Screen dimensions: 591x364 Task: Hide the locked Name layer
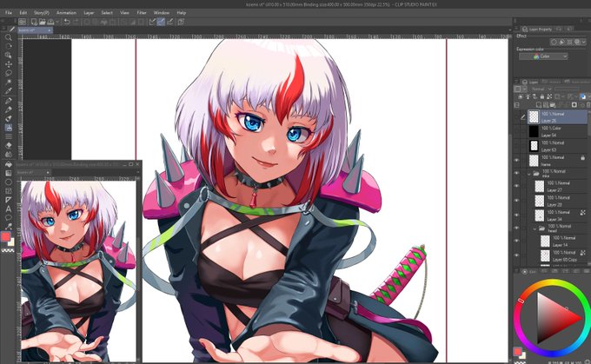[517, 161]
